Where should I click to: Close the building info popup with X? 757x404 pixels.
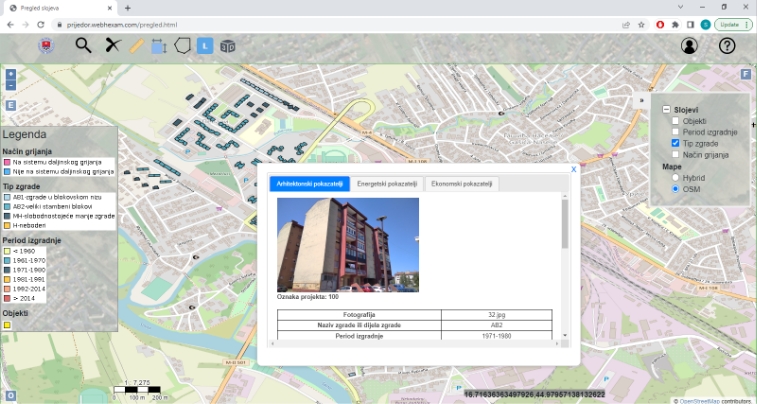pos(573,170)
